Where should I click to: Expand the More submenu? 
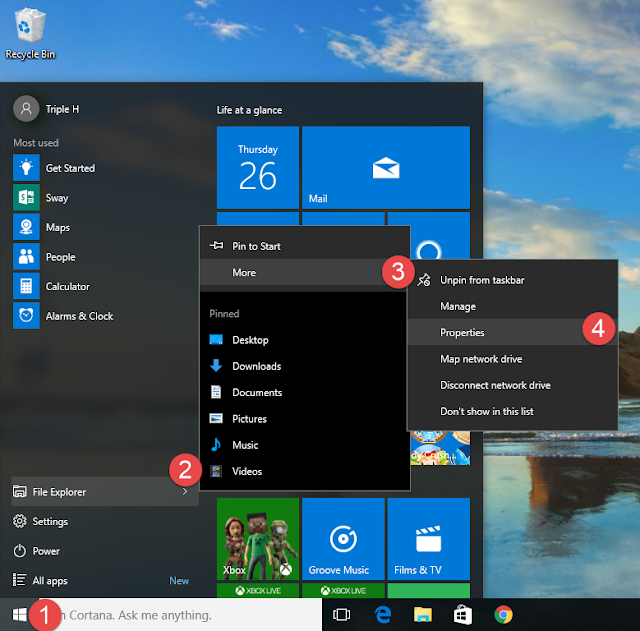[x=304, y=272]
